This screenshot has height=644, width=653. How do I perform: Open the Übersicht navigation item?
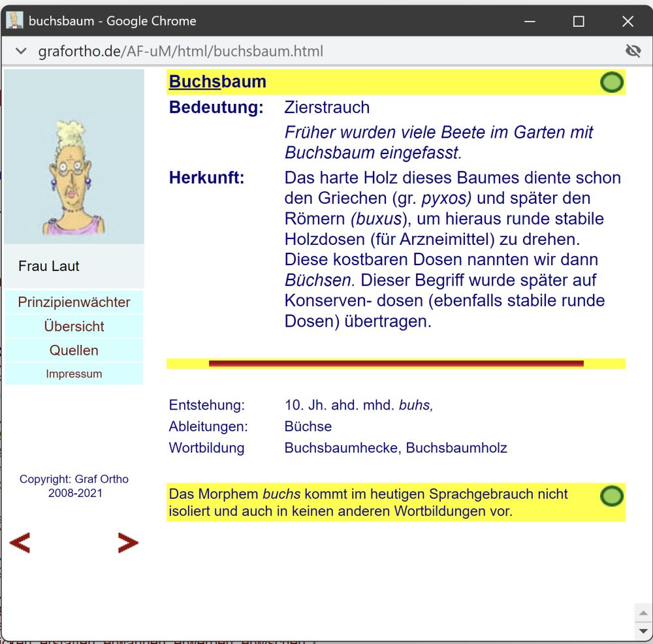[74, 327]
